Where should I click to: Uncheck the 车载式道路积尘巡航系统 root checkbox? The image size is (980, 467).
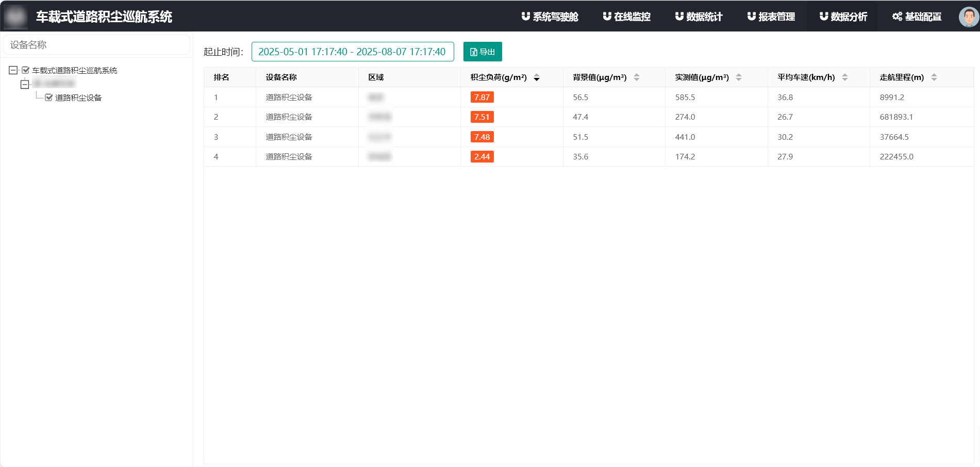pyautogui.click(x=26, y=70)
